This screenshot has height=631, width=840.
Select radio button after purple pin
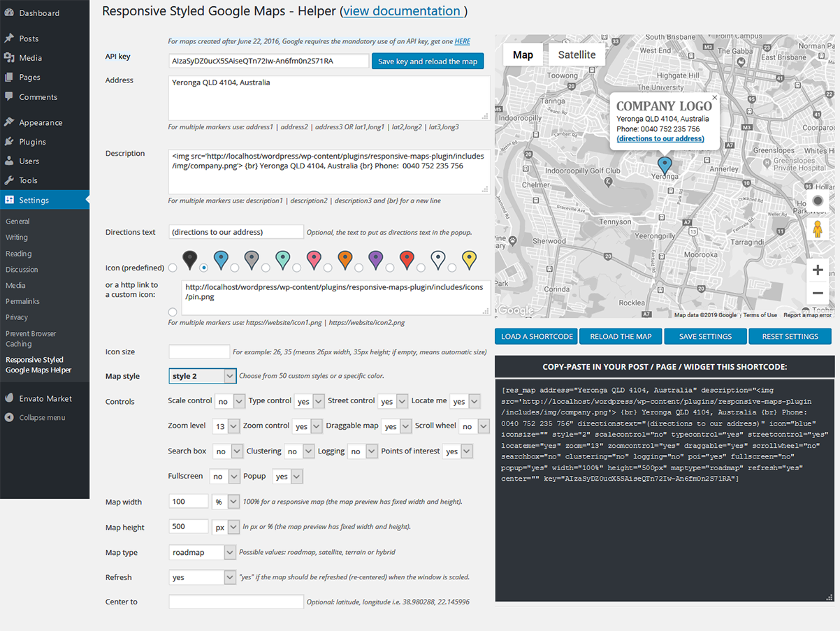pyautogui.click(x=389, y=268)
